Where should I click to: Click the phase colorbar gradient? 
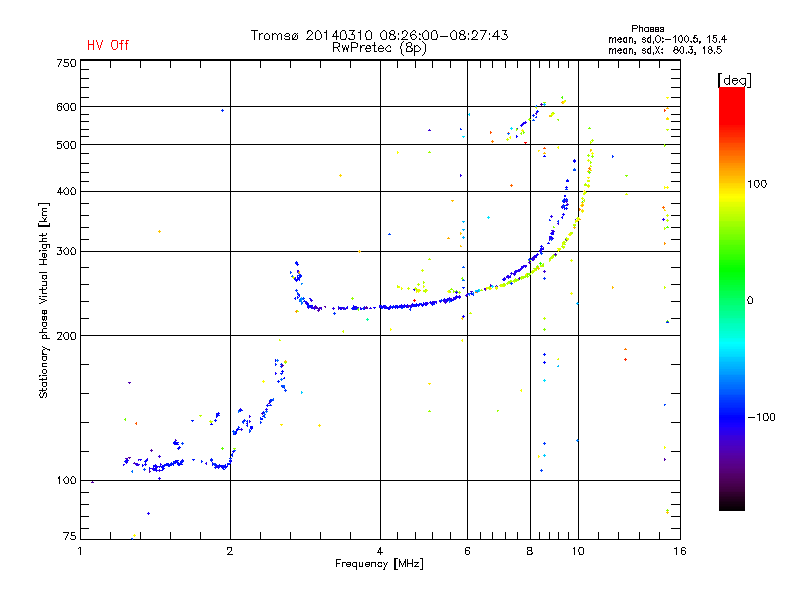732,298
